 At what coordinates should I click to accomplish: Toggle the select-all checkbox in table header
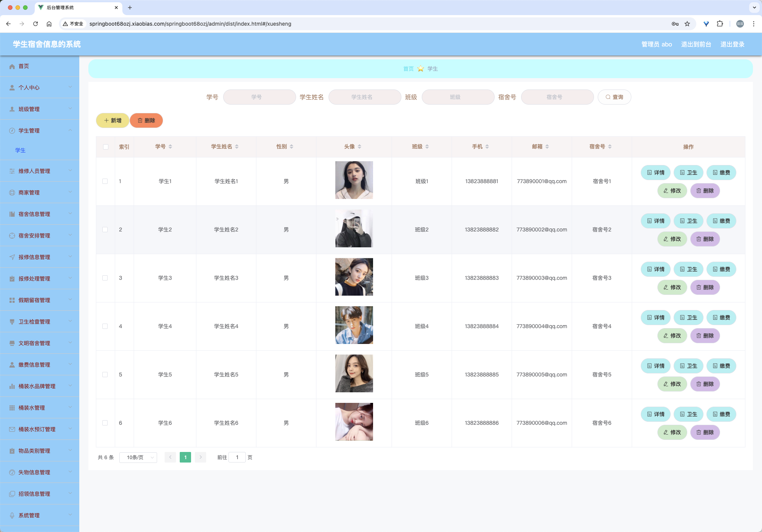pos(106,147)
